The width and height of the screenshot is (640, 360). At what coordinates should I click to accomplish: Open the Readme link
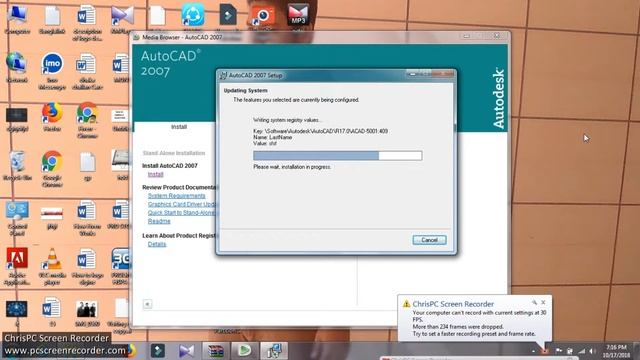[159, 221]
